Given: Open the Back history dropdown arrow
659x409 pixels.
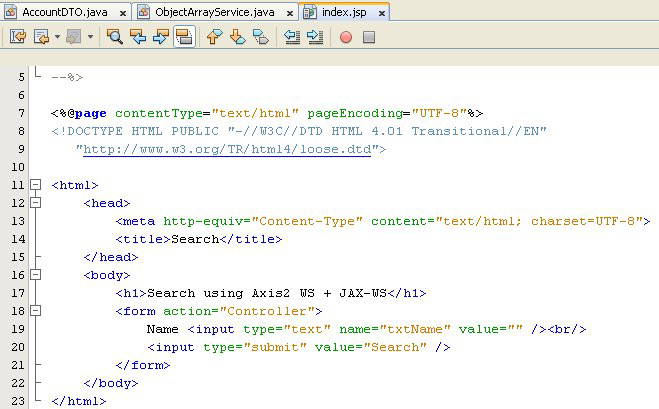Looking at the screenshot, I should pos(57,37).
